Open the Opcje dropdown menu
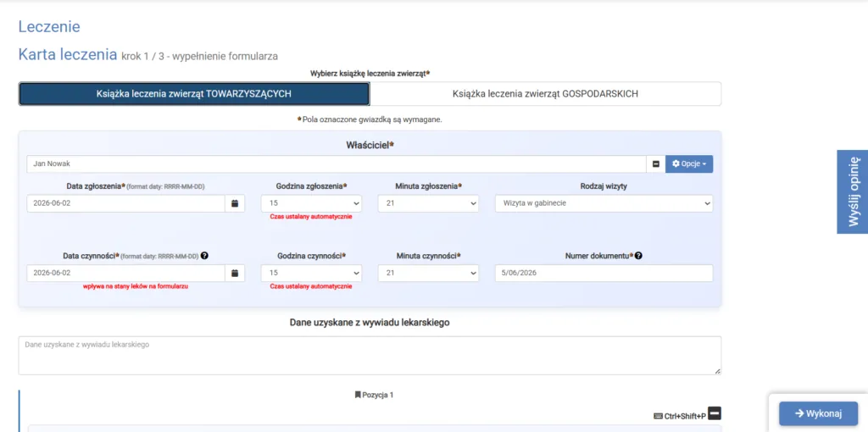Image resolution: width=868 pixels, height=432 pixels. 689,164
